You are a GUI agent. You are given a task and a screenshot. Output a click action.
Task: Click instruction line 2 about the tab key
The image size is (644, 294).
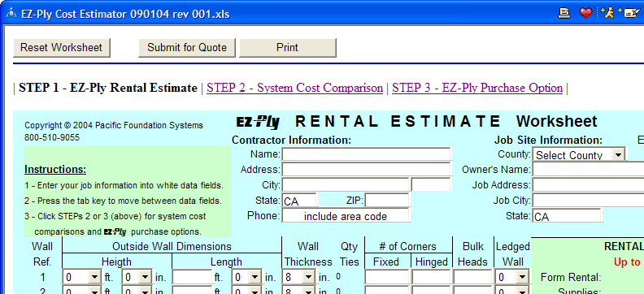coord(123,201)
